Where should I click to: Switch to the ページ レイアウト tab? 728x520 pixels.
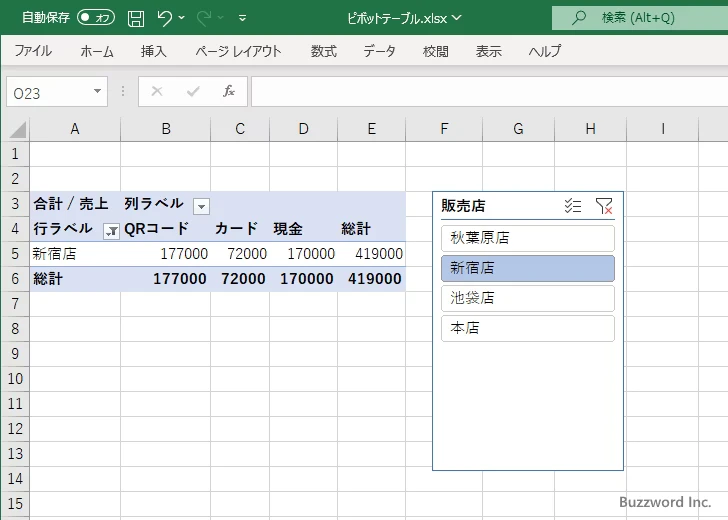coord(238,51)
